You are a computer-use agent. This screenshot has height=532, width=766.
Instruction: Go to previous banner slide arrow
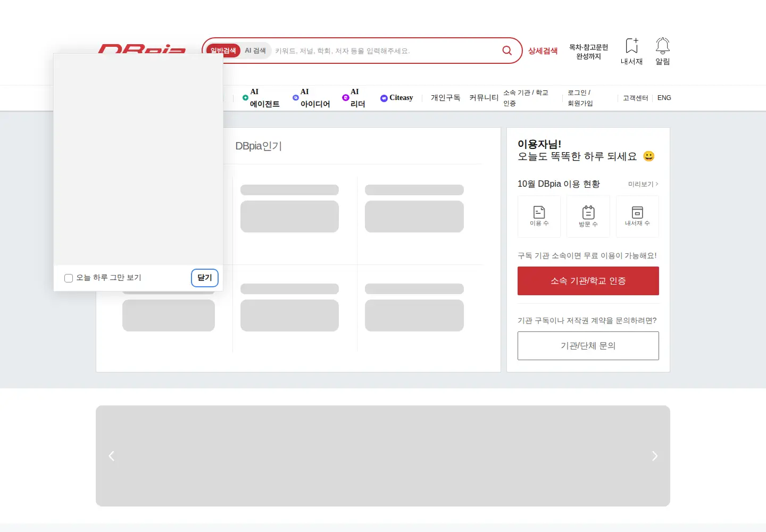[x=112, y=456]
